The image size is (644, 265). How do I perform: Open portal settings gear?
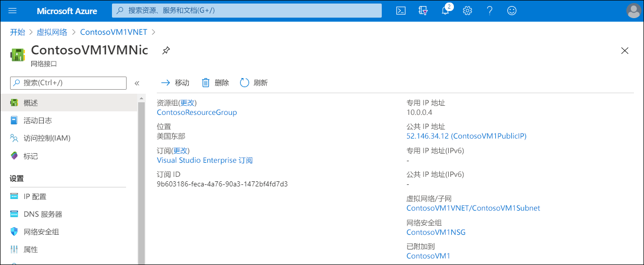pyautogui.click(x=467, y=11)
